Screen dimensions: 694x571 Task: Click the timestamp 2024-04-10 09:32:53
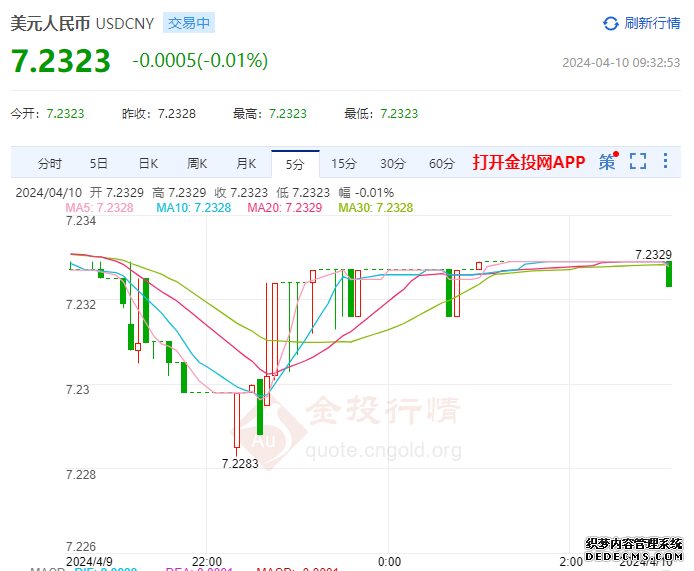click(621, 62)
